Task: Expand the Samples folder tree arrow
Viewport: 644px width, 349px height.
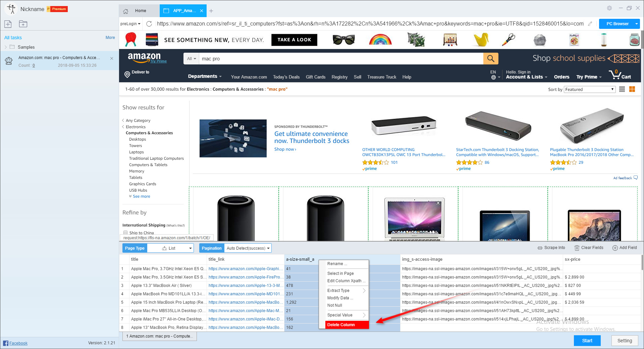Action: tap(6, 47)
